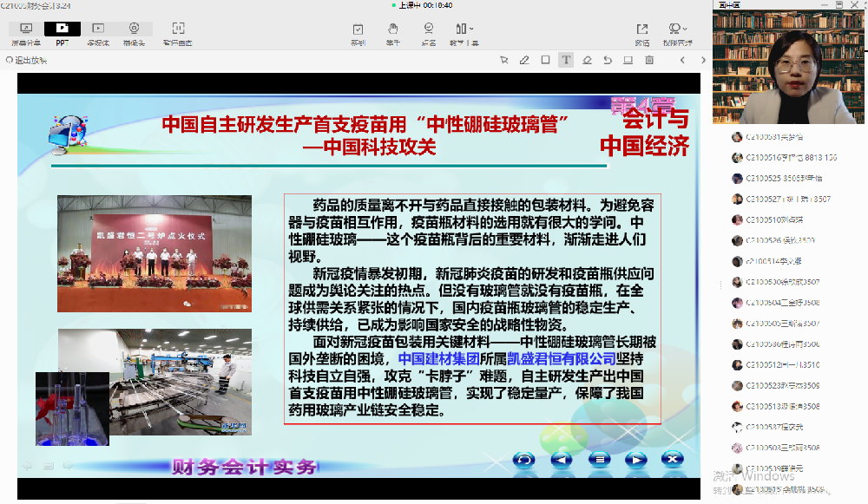Open the 中国建材集团 hyperlink in slide
868x504 pixels.
click(438, 357)
